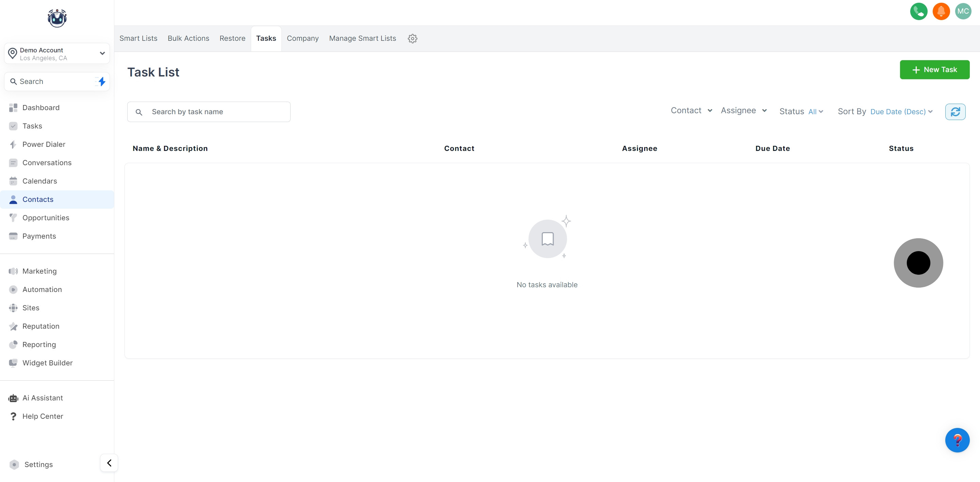The width and height of the screenshot is (980, 482).
Task: Open the Contact filter dropdown
Action: click(691, 110)
